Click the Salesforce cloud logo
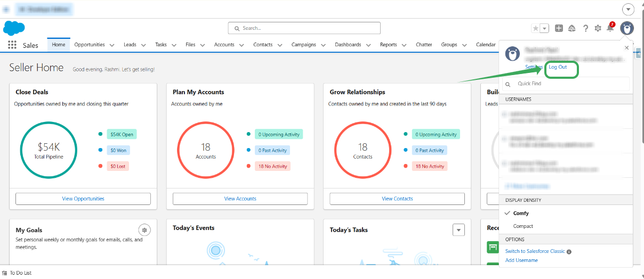 (14, 28)
